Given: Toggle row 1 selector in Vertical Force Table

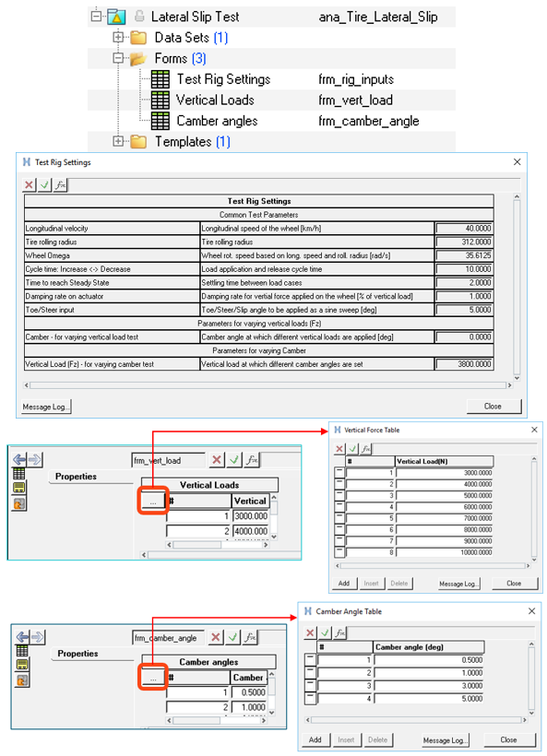Looking at the screenshot, I should [x=339, y=472].
